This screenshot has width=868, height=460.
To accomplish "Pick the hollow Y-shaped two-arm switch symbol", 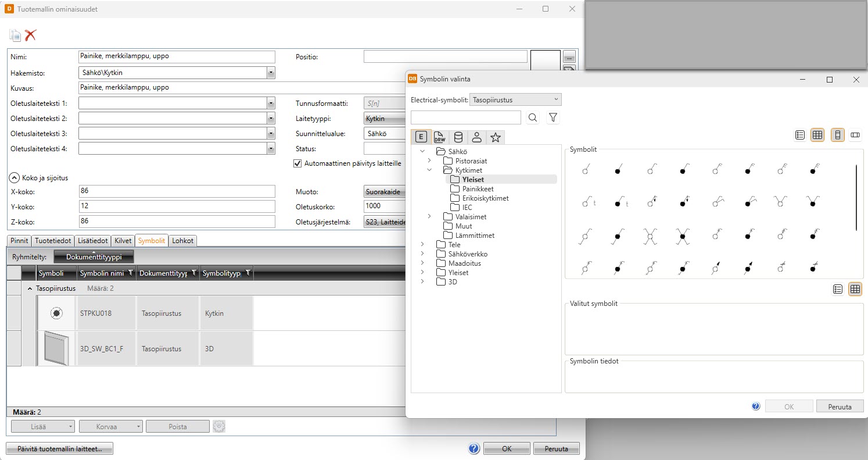I will [x=780, y=201].
